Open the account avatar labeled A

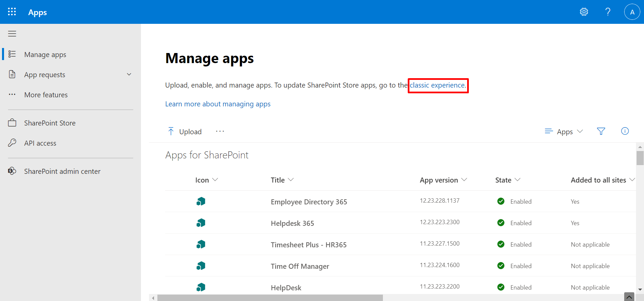(632, 12)
